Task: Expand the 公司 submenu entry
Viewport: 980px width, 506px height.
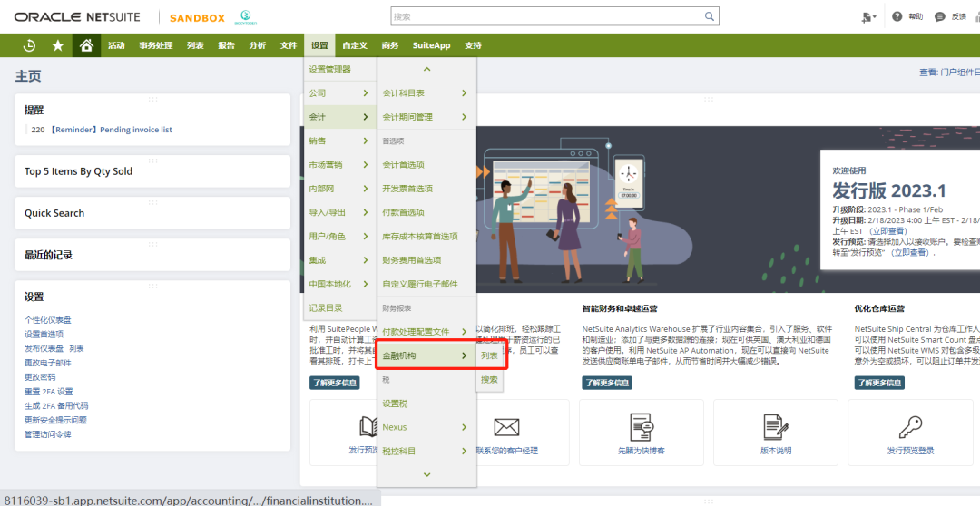Action: coord(340,93)
